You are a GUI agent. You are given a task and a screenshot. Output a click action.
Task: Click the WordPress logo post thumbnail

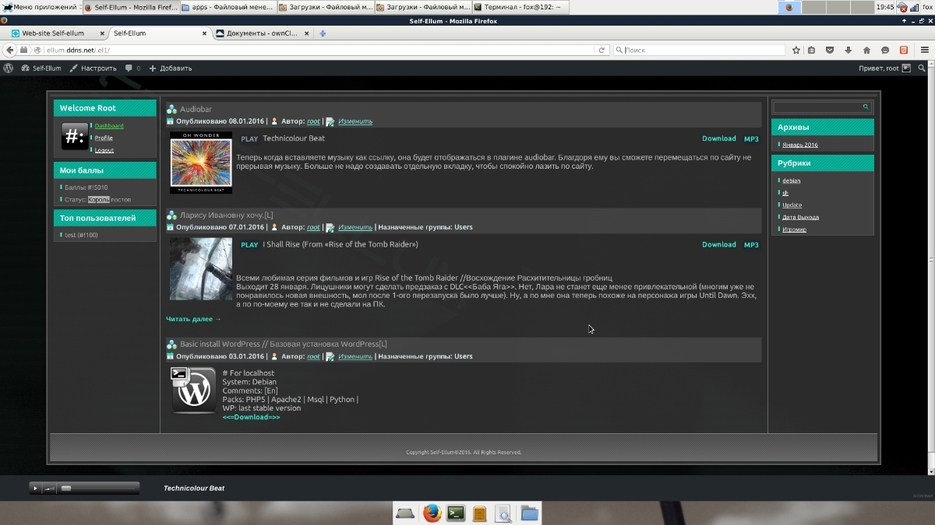pos(193,391)
